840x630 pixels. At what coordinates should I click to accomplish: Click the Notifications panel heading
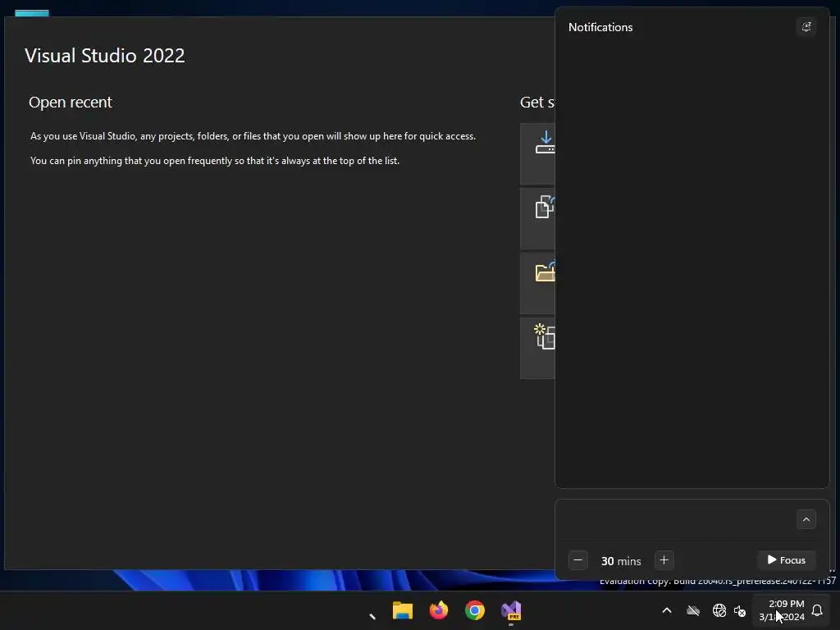click(600, 27)
